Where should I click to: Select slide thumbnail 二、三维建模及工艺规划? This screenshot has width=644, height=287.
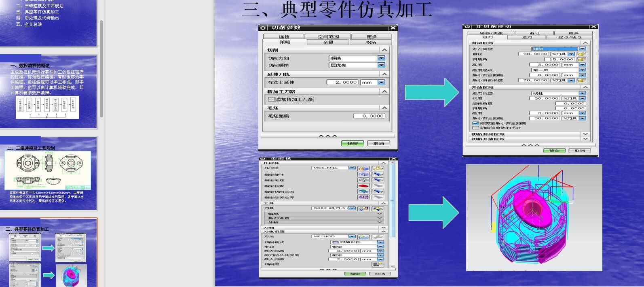pos(49,174)
